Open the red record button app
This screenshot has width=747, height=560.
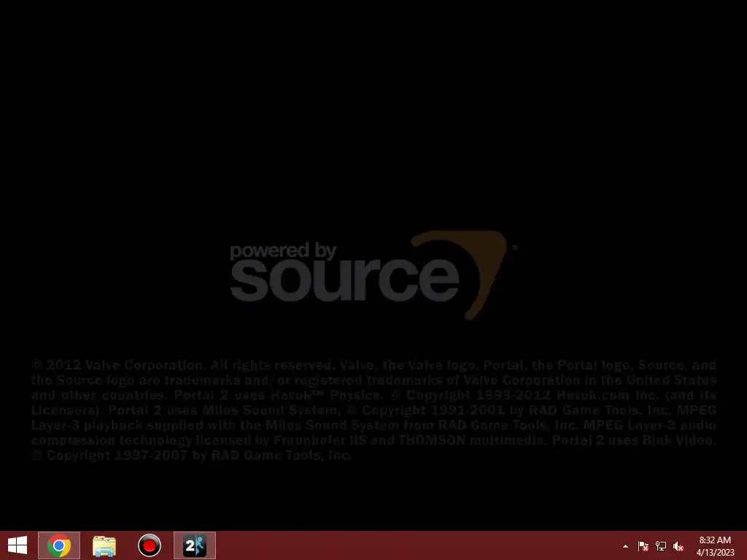pos(149,545)
